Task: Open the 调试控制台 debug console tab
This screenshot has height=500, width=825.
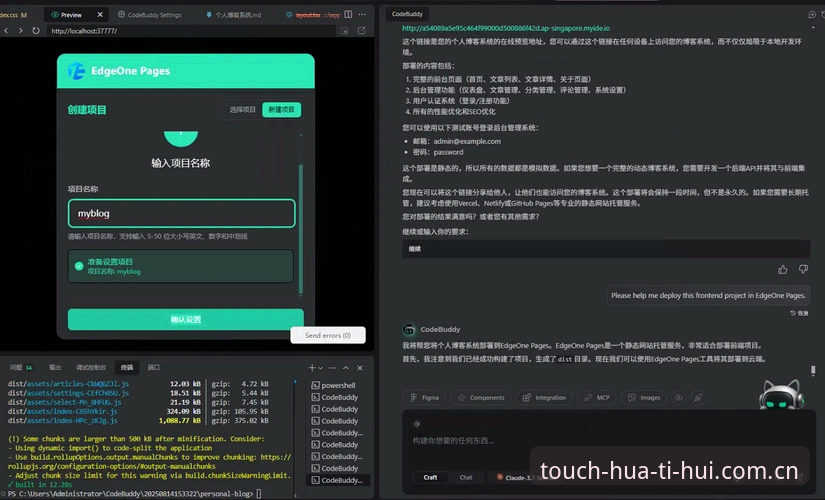Action: click(x=90, y=367)
